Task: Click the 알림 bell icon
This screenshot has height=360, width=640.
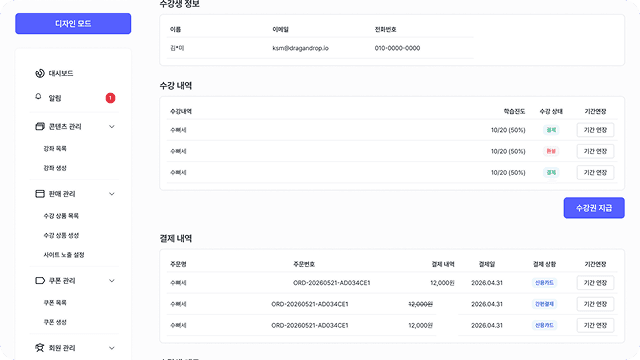Action: [x=38, y=97]
